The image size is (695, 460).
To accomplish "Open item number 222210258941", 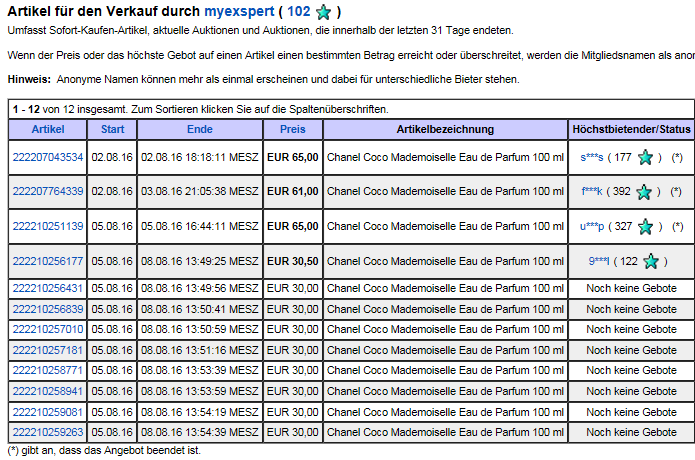I will click(48, 392).
